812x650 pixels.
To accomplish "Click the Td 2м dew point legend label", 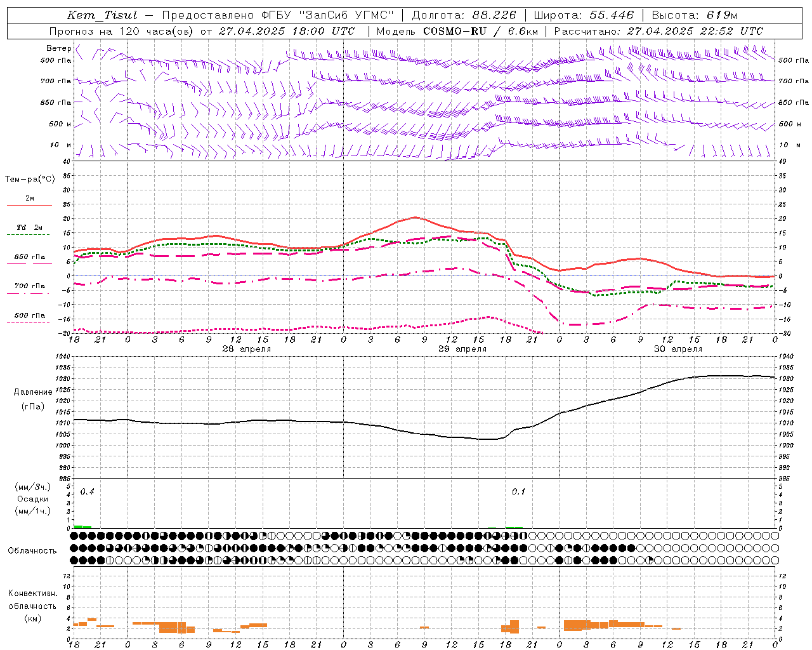I will [30, 227].
